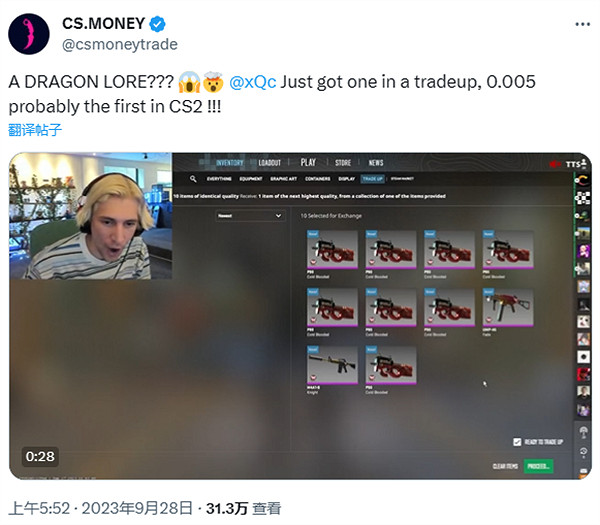Click the Clear Items button

pyautogui.click(x=505, y=466)
